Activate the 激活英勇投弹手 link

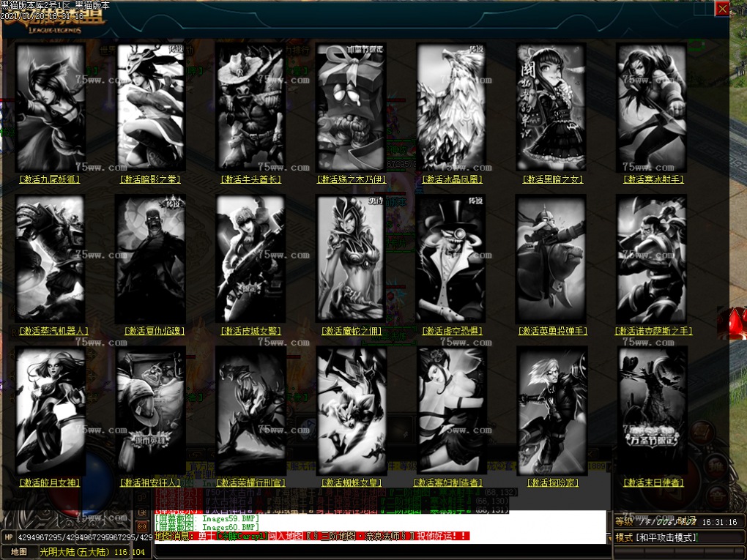553,330
